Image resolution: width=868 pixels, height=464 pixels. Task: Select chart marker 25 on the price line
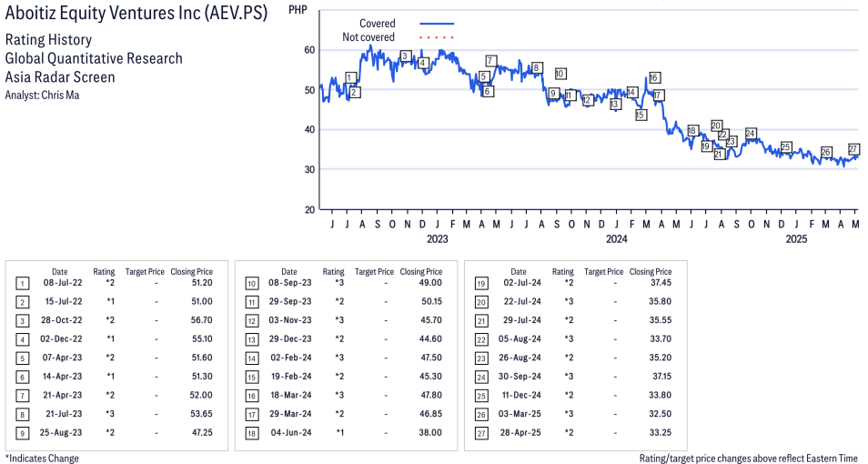[x=785, y=147]
